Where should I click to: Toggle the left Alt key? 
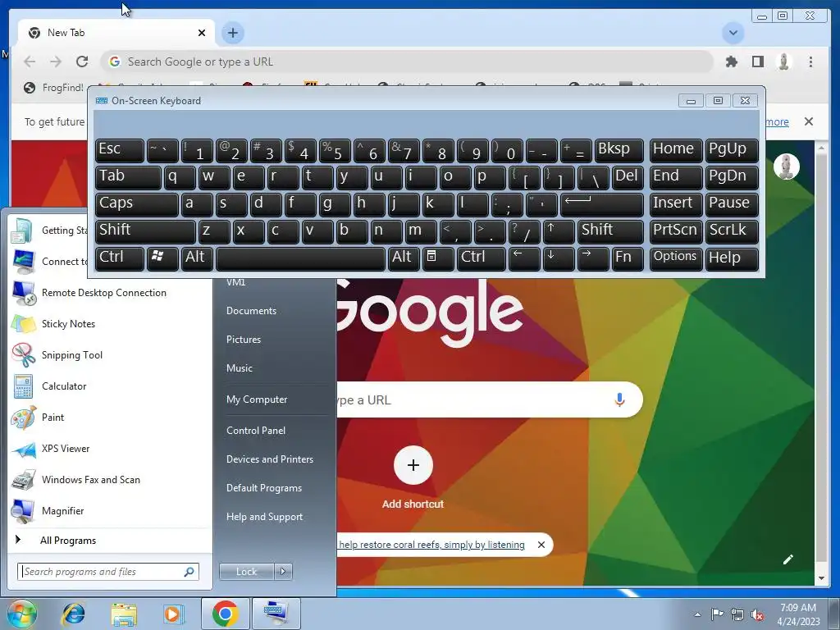tap(197, 258)
